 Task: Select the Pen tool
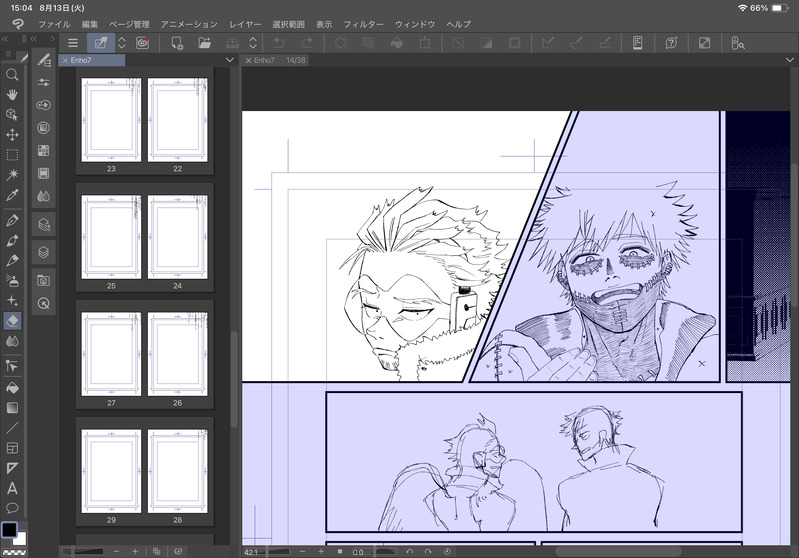(12, 220)
